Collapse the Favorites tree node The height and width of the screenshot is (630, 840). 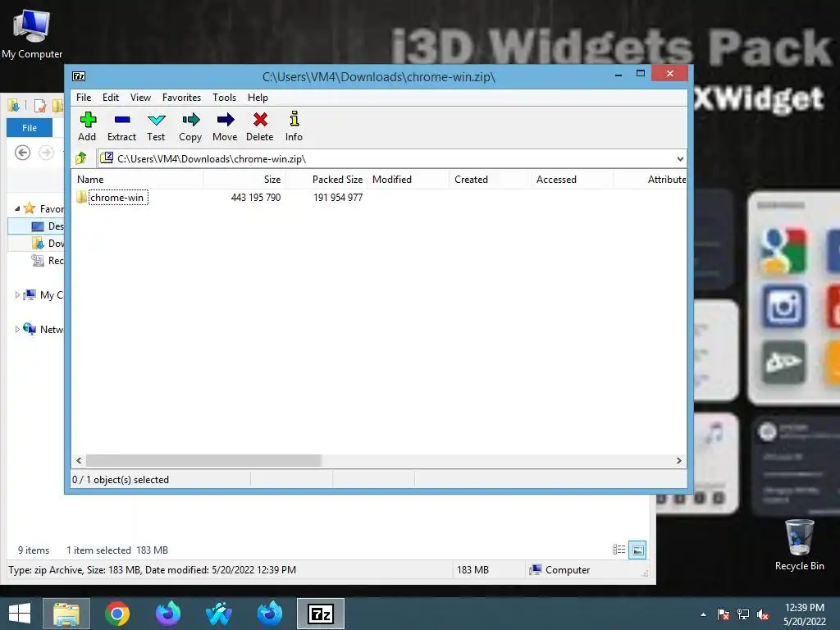point(17,208)
